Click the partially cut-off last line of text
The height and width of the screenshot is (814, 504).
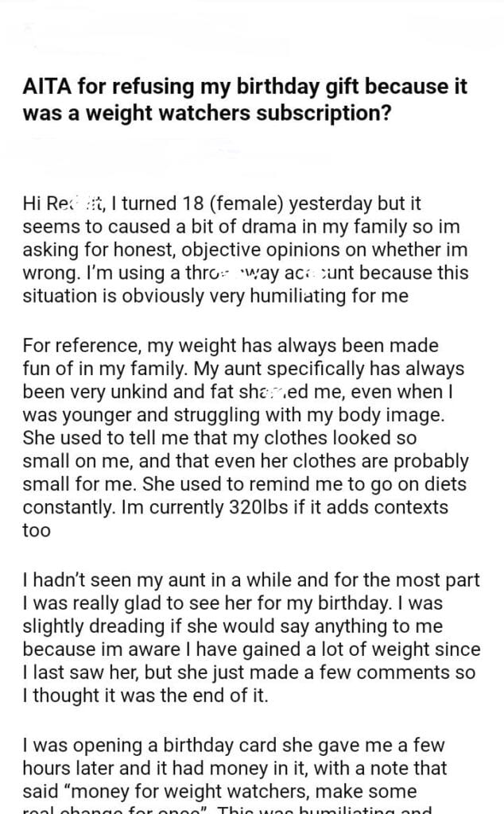click(x=238, y=808)
